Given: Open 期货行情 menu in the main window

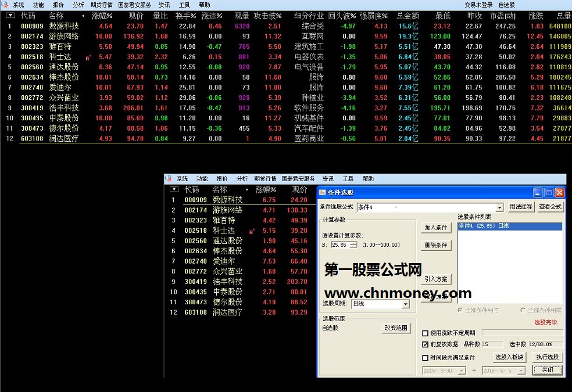Looking at the screenshot, I should [101, 5].
